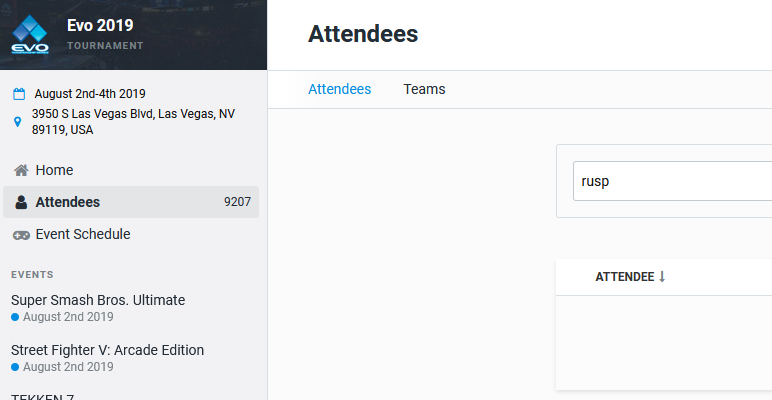This screenshot has width=772, height=400.
Task: Click the Attendees person icon
Action: click(21, 202)
